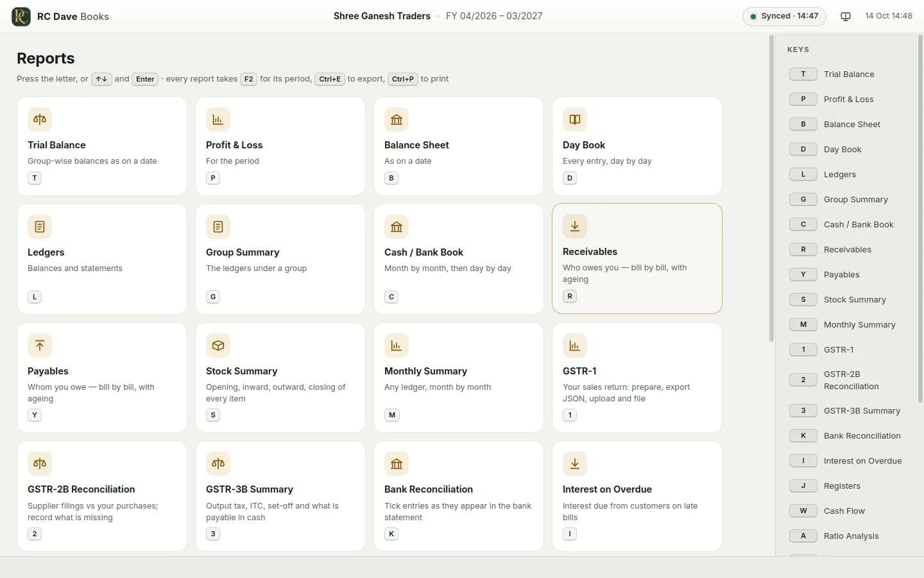Click the Payables upload-arrow icon

tap(40, 346)
